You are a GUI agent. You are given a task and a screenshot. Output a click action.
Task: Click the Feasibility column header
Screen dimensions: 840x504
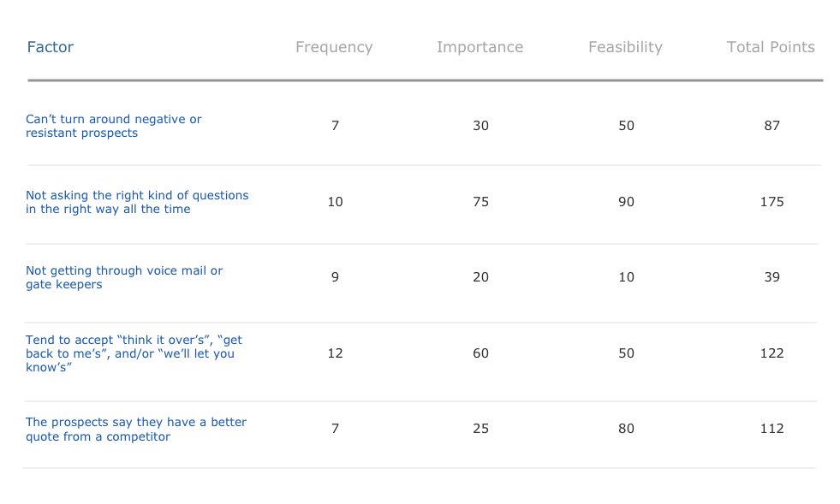point(625,47)
